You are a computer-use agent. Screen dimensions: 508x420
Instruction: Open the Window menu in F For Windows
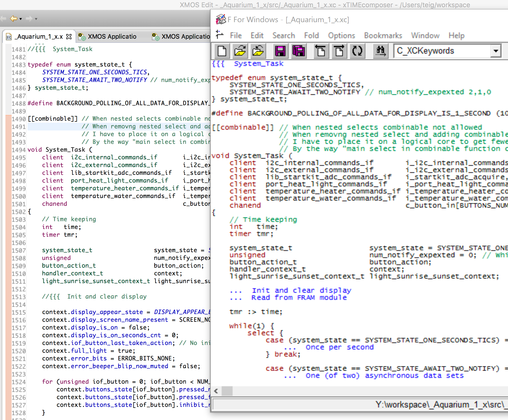pyautogui.click(x=425, y=35)
